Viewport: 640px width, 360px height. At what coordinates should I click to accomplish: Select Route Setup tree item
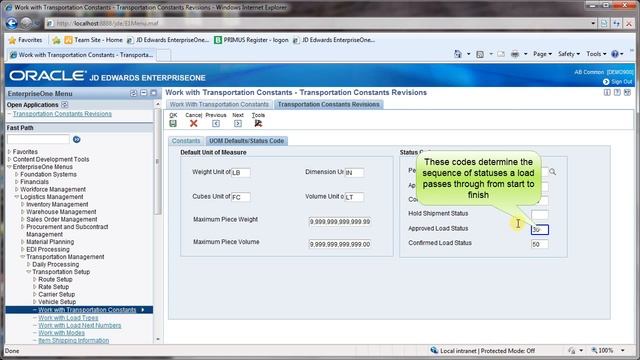pyautogui.click(x=55, y=280)
